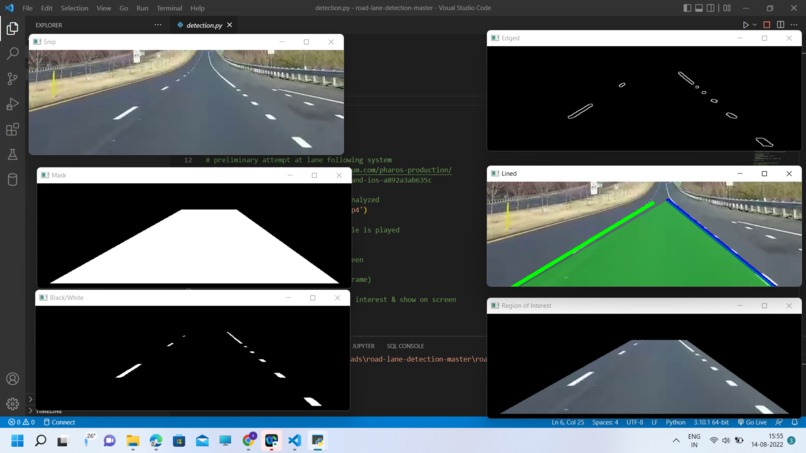Viewport: 806px width, 453px height.
Task: Select the detection.py editor tab
Action: (204, 25)
